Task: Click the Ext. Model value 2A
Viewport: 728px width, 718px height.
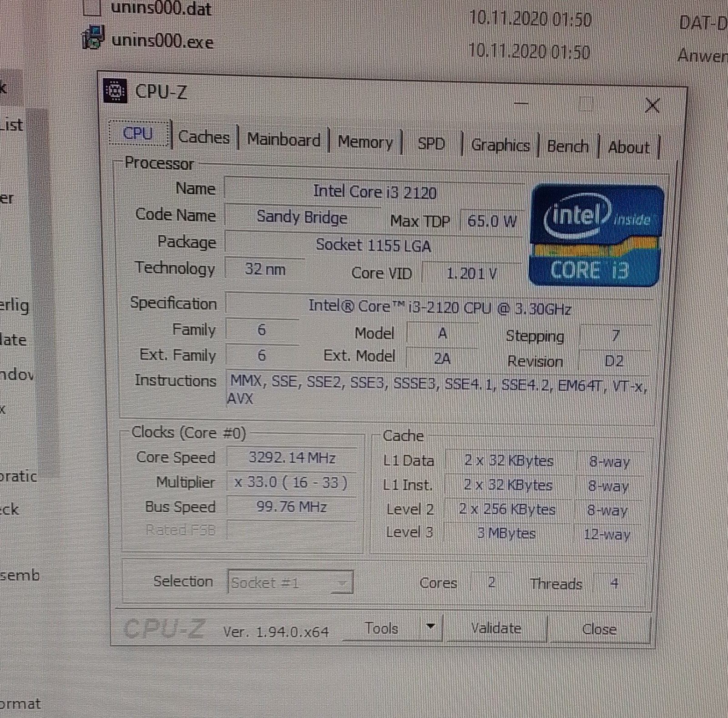Action: pyautogui.click(x=442, y=359)
